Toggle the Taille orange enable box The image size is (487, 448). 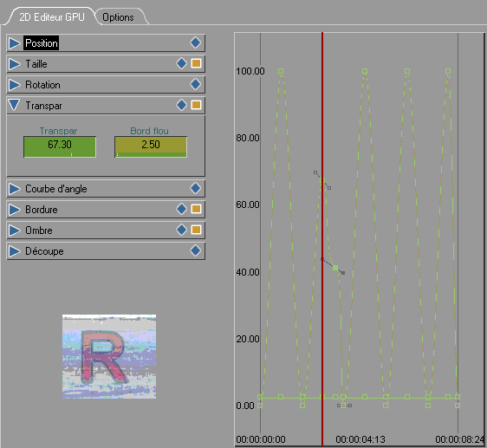197,63
